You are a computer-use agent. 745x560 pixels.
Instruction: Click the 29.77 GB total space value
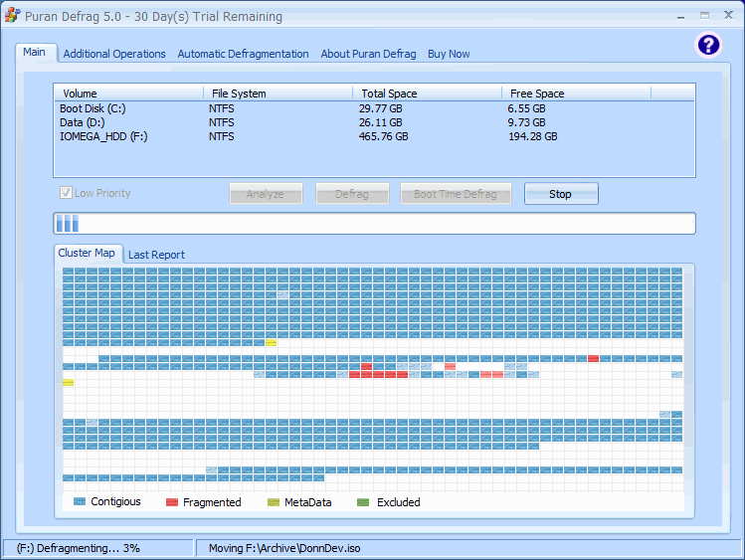click(381, 108)
